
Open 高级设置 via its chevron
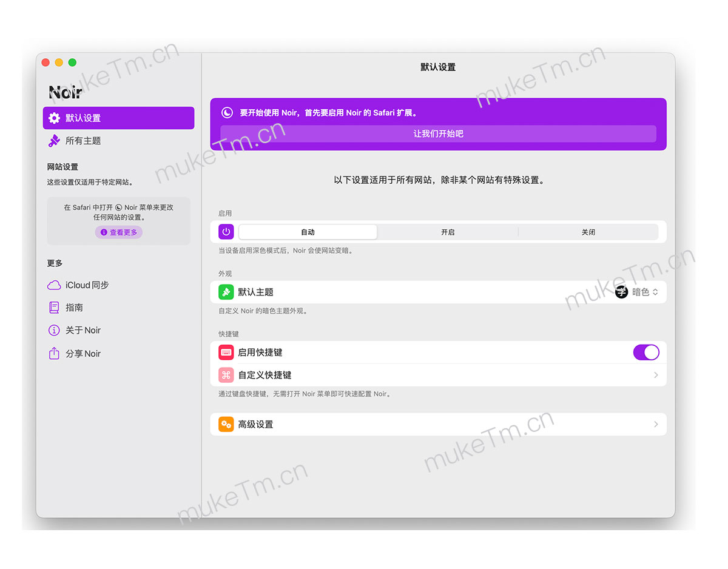656,424
